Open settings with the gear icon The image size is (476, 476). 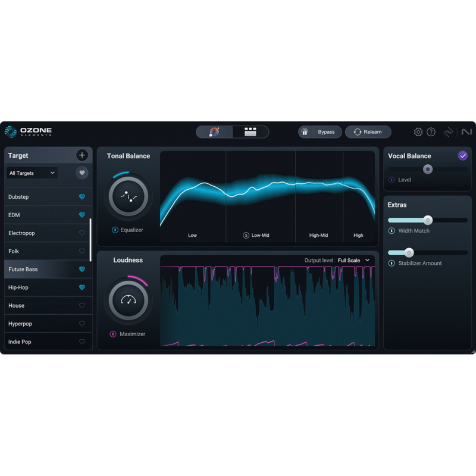(x=418, y=131)
